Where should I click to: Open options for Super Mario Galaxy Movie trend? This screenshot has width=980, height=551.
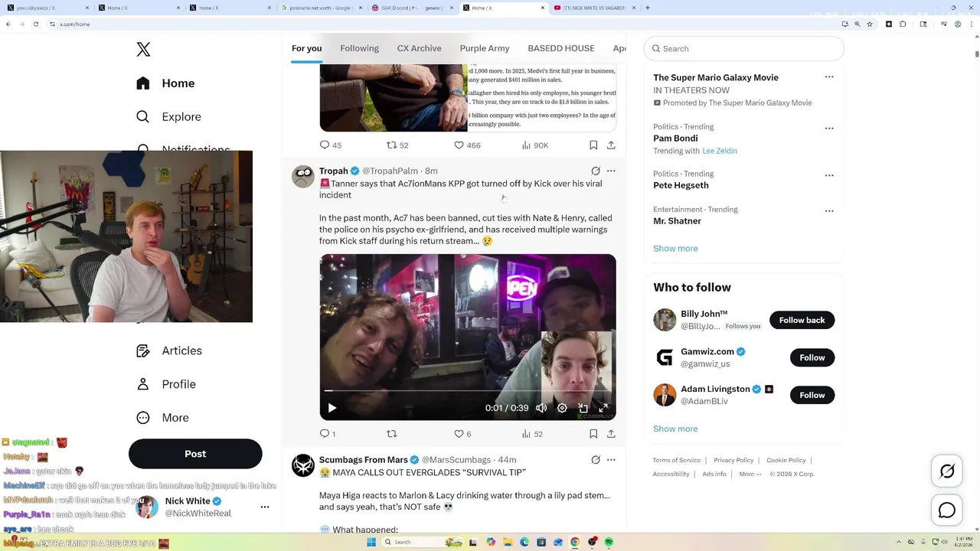tap(829, 77)
